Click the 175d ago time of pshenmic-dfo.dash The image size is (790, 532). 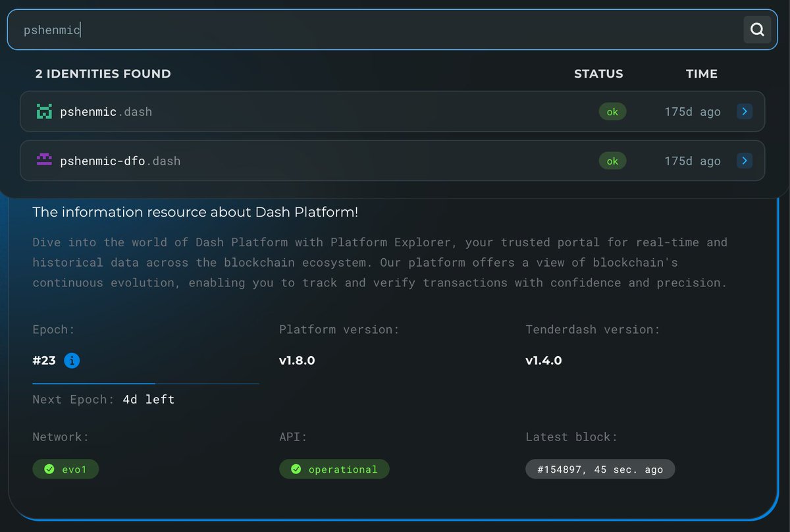coord(693,161)
